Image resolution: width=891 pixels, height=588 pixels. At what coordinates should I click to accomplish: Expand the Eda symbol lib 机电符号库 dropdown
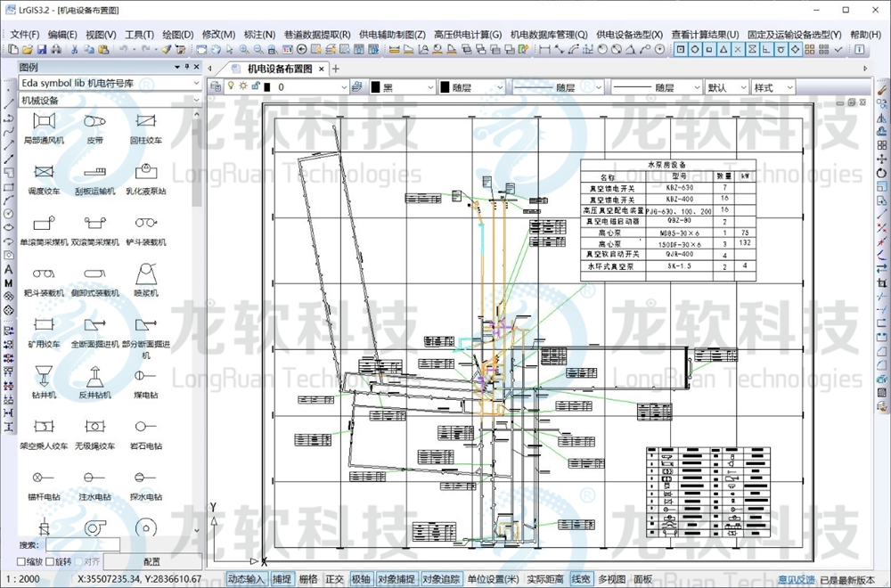tap(197, 84)
